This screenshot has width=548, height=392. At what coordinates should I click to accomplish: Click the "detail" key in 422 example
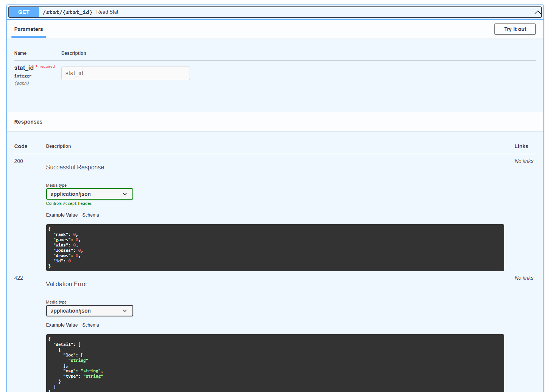(x=63, y=344)
